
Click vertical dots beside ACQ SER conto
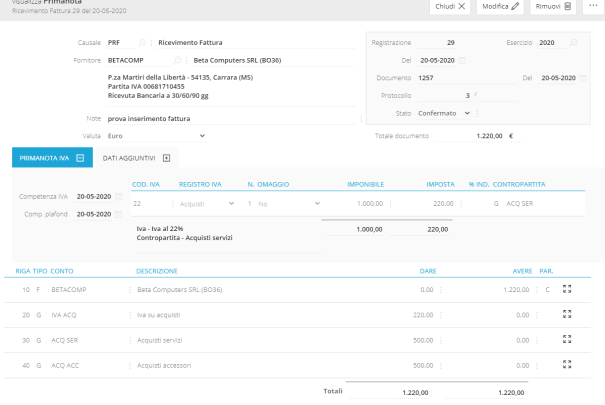coord(130,340)
